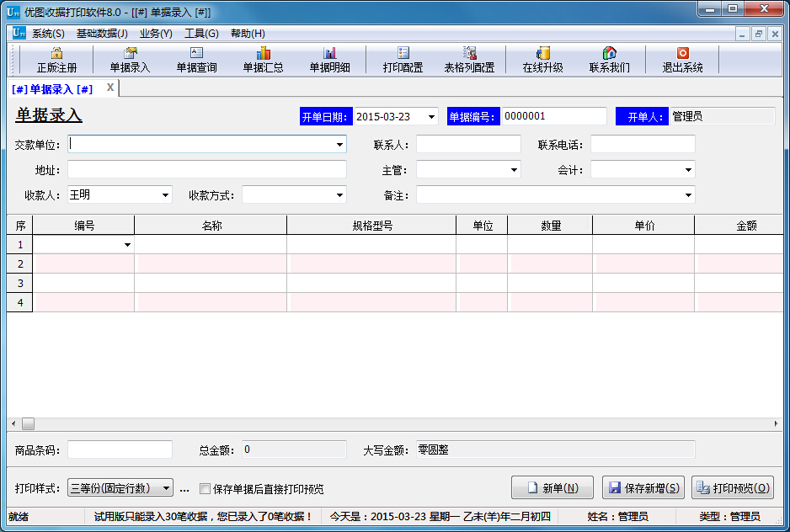Image resolution: width=790 pixels, height=532 pixels.
Task: Open the 工具(G) menu
Action: (x=202, y=33)
